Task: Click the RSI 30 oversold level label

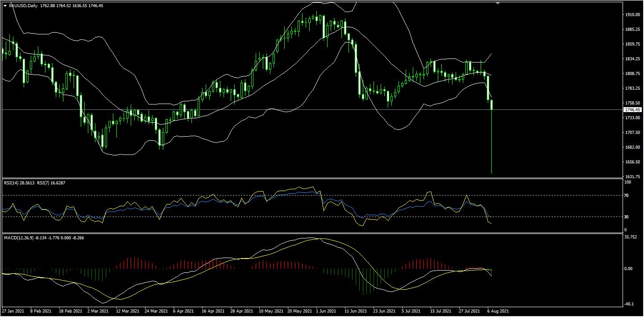Action: [626, 217]
